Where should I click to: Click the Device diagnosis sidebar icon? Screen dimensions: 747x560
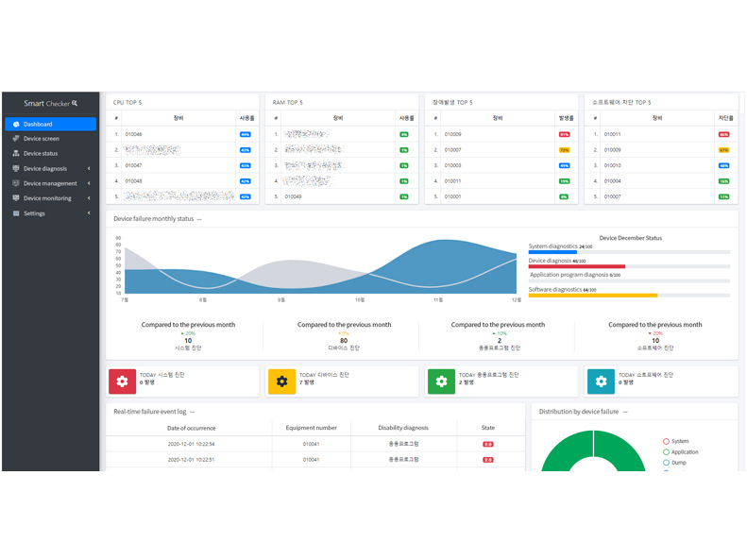(x=16, y=169)
